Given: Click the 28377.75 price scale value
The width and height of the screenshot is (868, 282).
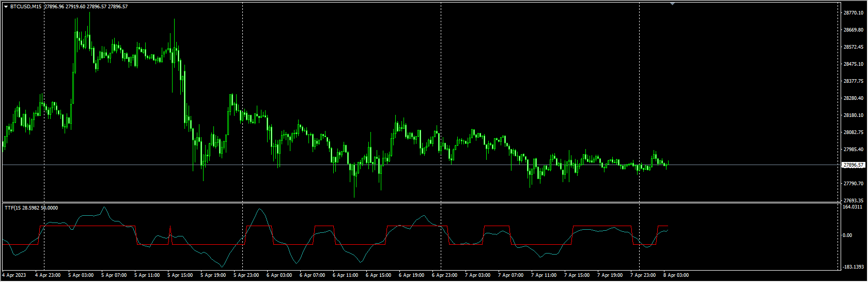Looking at the screenshot, I should 854,81.
